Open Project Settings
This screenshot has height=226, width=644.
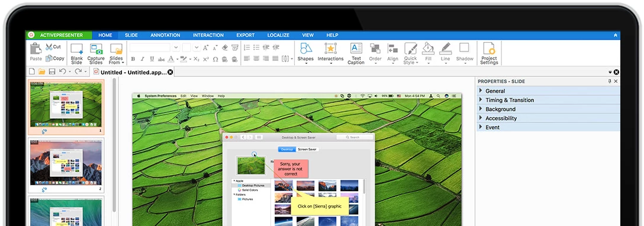(489, 53)
